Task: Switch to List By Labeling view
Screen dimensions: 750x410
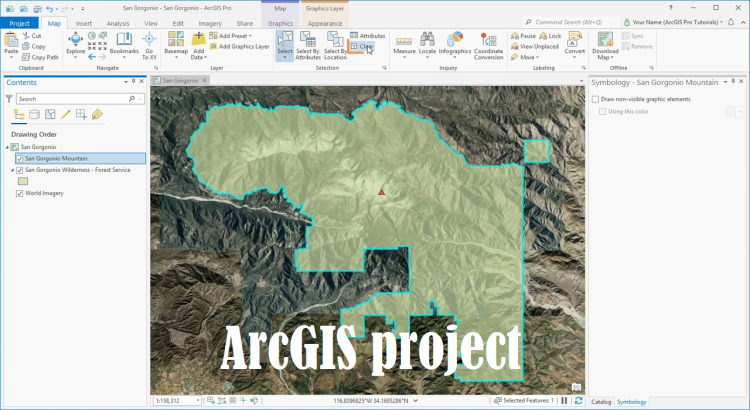Action: coord(97,114)
